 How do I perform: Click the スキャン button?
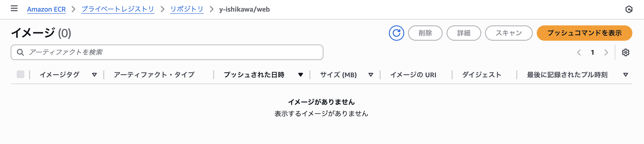(x=508, y=33)
